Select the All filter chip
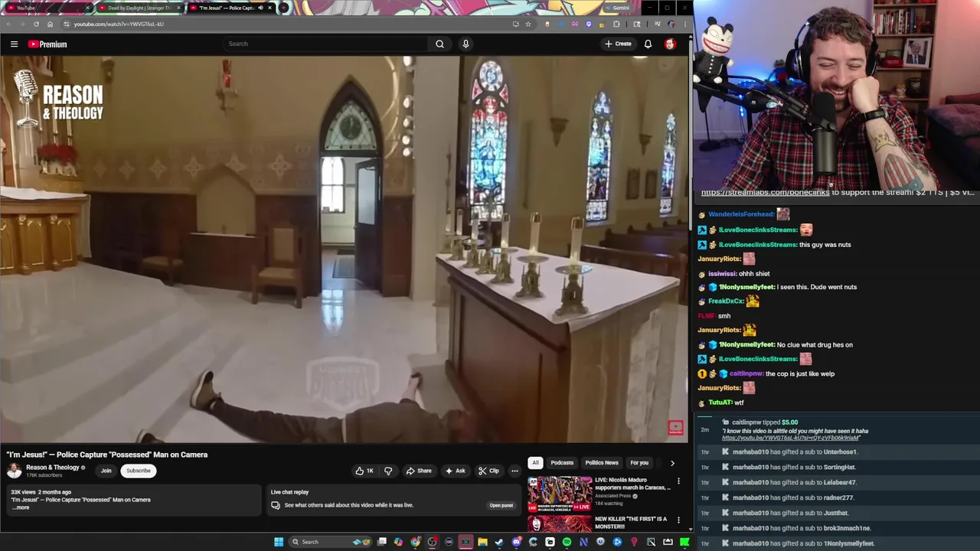980x551 pixels. (x=535, y=463)
